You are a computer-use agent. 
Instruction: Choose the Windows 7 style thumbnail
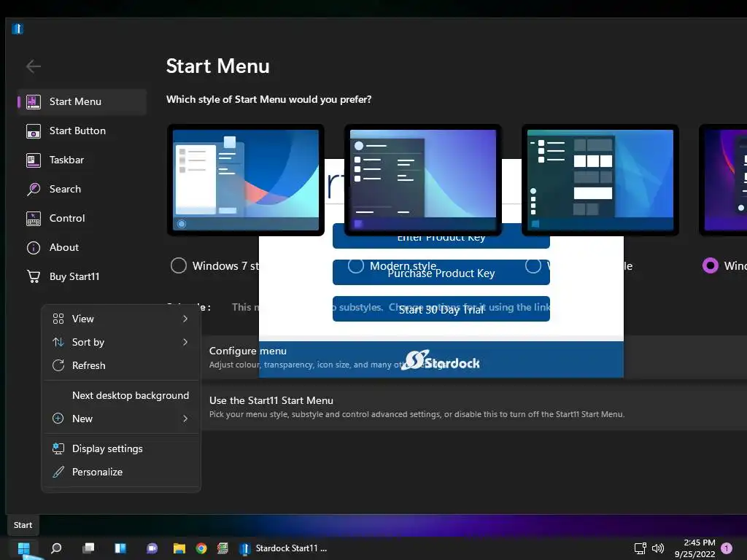tap(246, 180)
